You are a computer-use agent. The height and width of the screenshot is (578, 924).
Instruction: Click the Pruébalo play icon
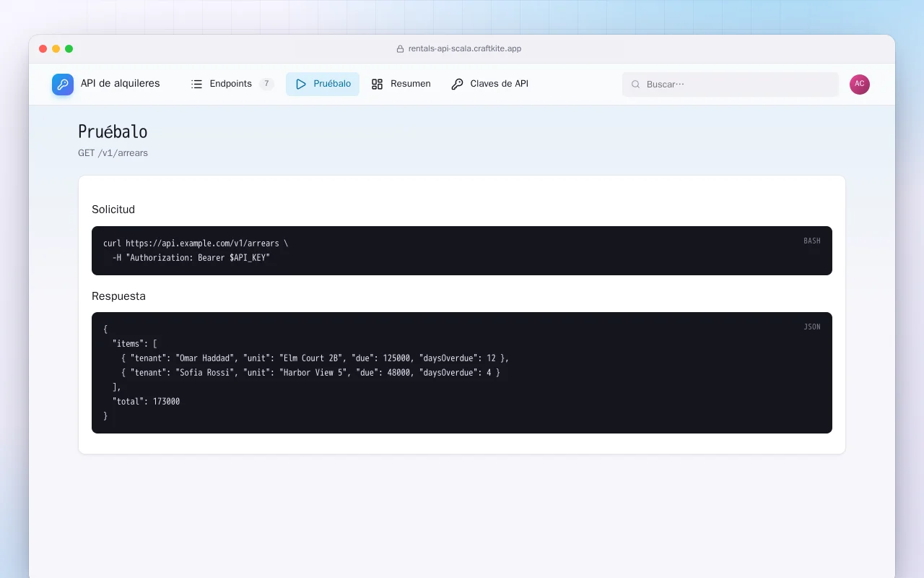coord(301,84)
